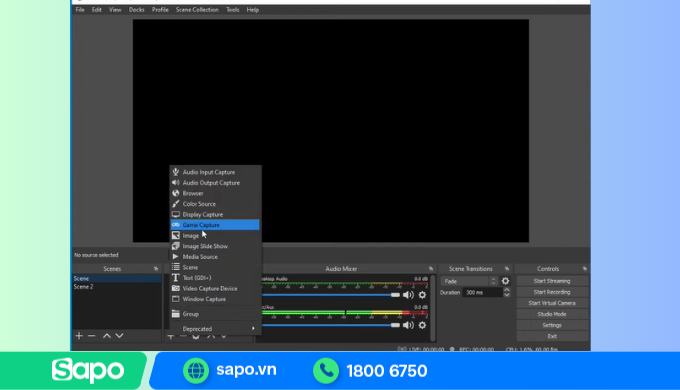Image resolution: width=680 pixels, height=390 pixels.
Task: Open Settings from Controls panel
Action: click(x=552, y=325)
